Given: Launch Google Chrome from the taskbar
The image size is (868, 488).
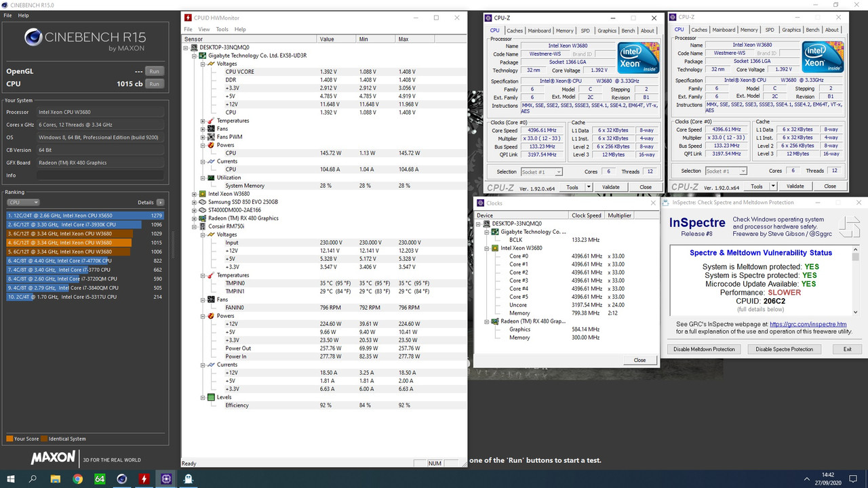Looking at the screenshot, I should coord(77,479).
